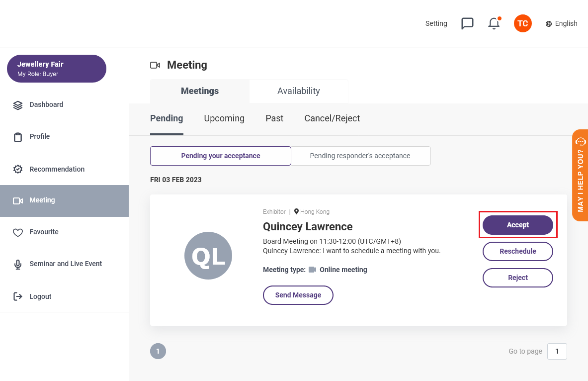
Task: Select the Cancel/Reject sub-tab
Action: [x=332, y=118]
